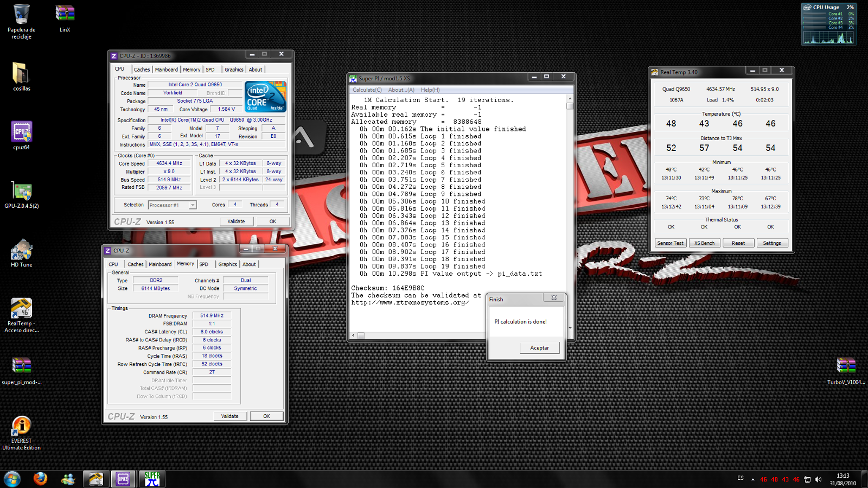Click OK in the Memory CPU-Z window
The width and height of the screenshot is (868, 488).
click(266, 416)
